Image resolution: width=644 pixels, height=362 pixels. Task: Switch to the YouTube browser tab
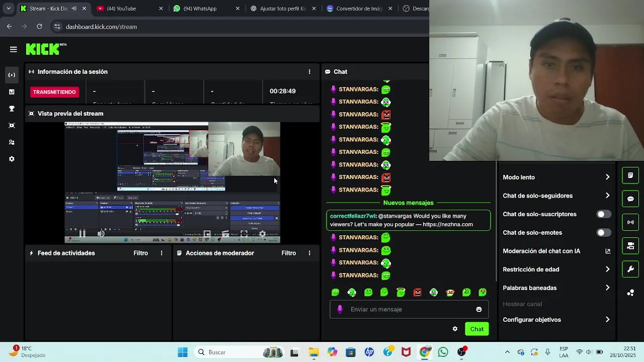[x=129, y=9]
